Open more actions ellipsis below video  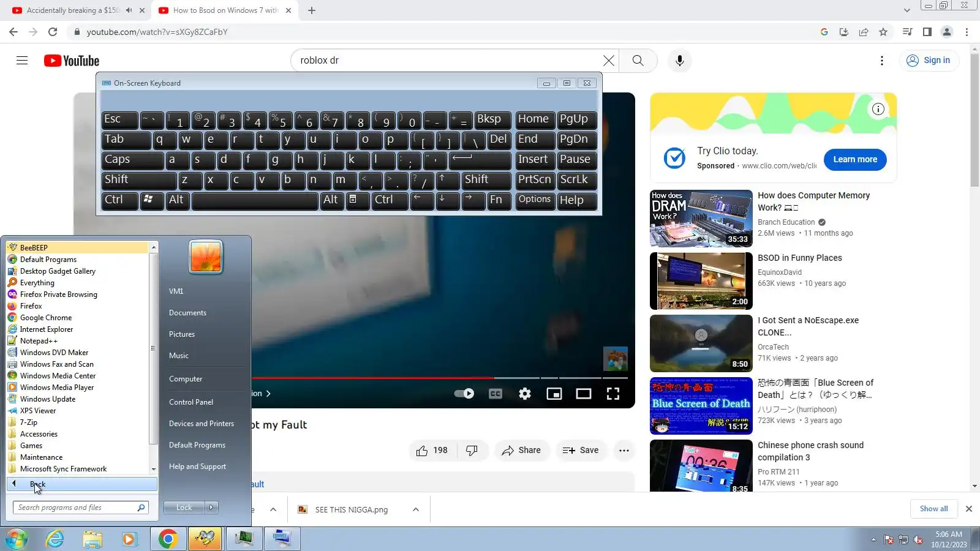pyautogui.click(x=624, y=450)
